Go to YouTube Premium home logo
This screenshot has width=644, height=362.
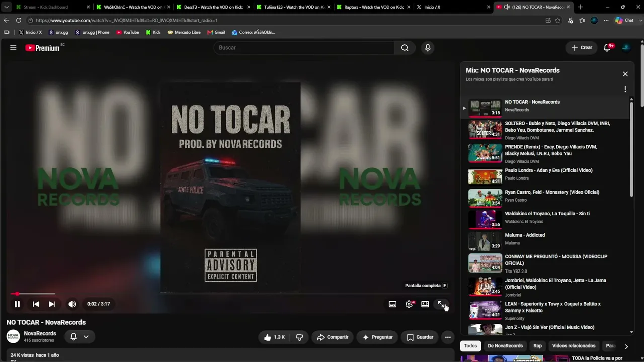[x=43, y=48]
